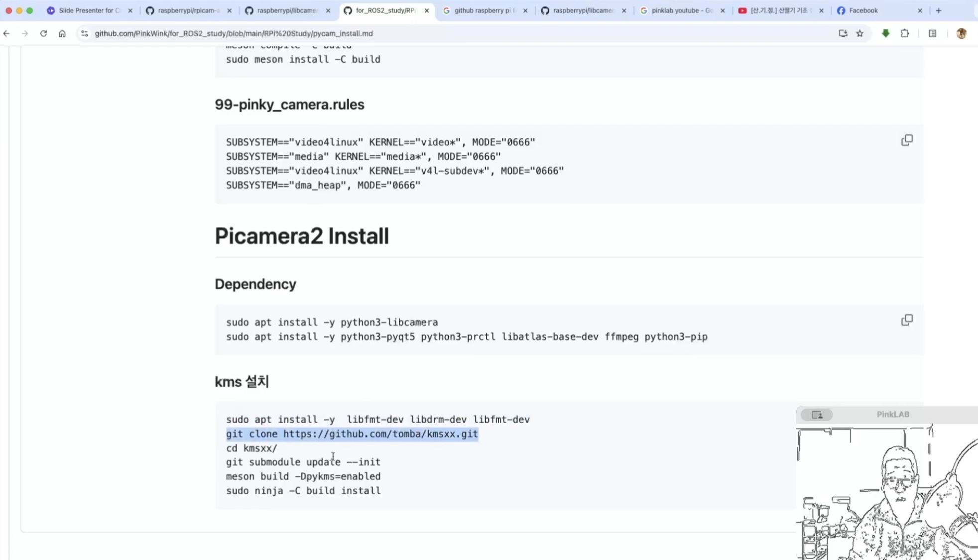The height and width of the screenshot is (560, 978).
Task: Toggle the PinkLAB overlay camera button
Action: 817,415
